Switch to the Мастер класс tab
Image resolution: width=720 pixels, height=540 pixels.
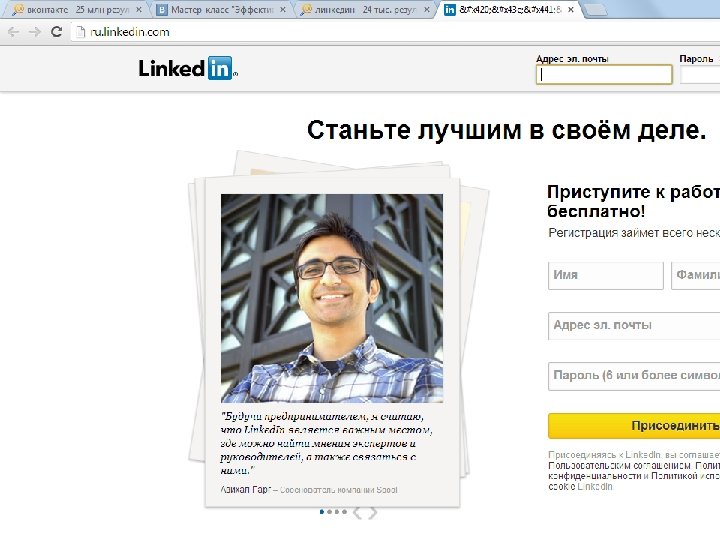[x=222, y=10]
